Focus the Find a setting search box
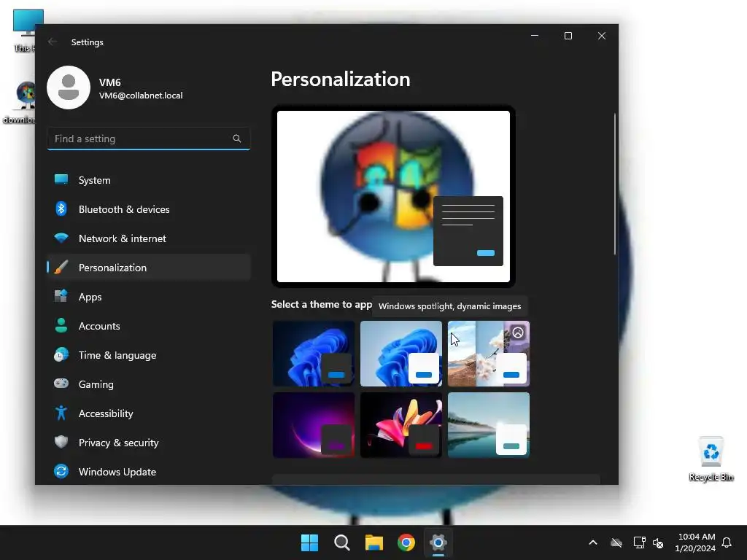The width and height of the screenshot is (747, 560). pos(149,139)
